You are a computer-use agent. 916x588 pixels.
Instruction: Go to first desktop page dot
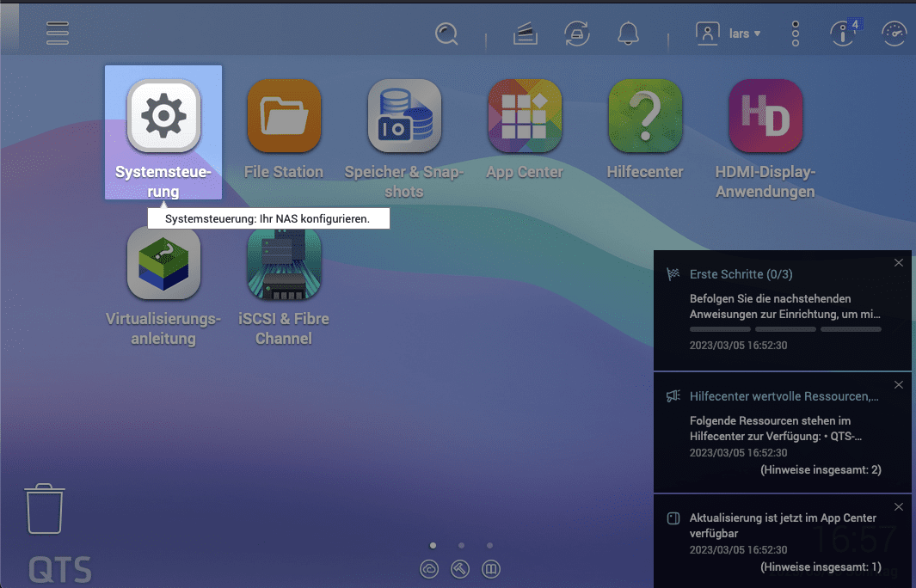click(433, 545)
